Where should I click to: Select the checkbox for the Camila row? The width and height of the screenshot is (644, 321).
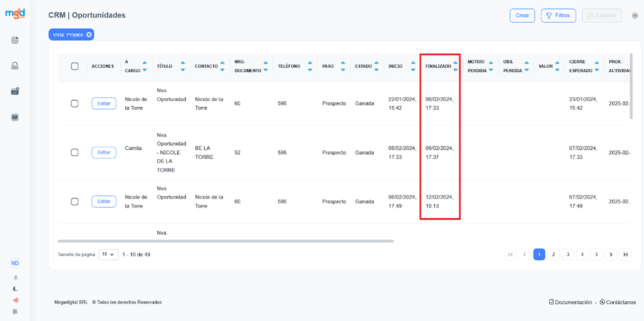(x=75, y=152)
